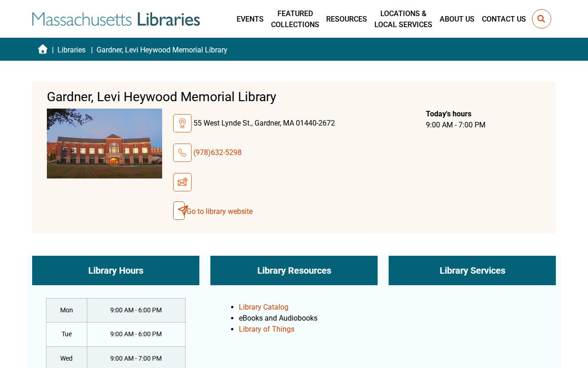Click the eBooks and Audiobooks text
The height and width of the screenshot is (368, 588).
[278, 318]
